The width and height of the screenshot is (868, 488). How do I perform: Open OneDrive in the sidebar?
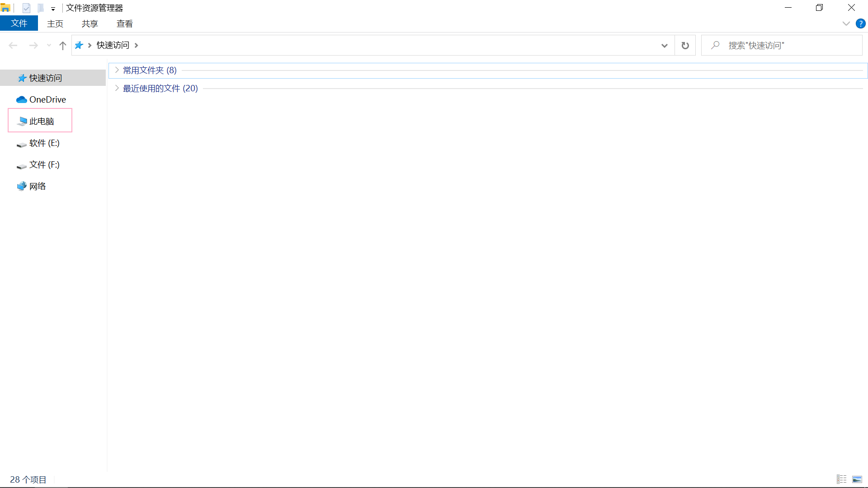(47, 99)
